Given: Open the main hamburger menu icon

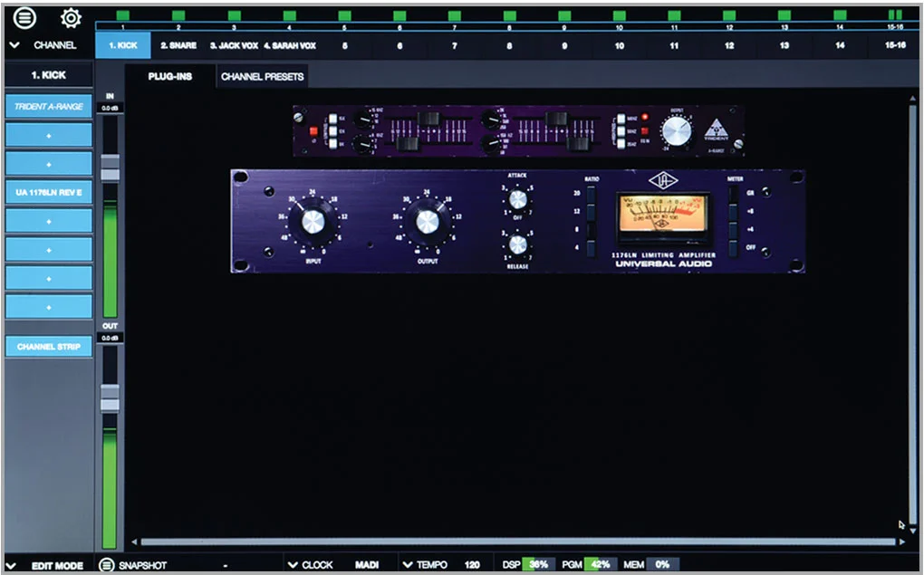Looking at the screenshot, I should pos(24,18).
